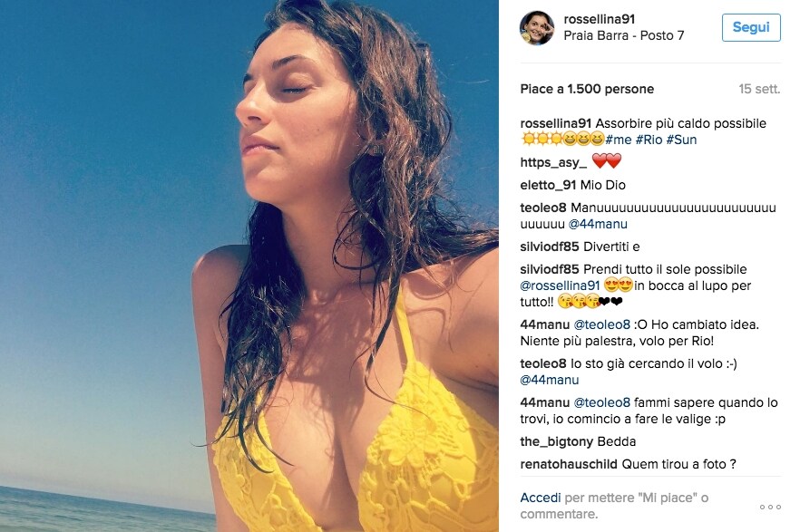Image resolution: width=800 pixels, height=532 pixels.
Task: Open the silviodf85 username on Divertiti comment
Action: point(550,247)
